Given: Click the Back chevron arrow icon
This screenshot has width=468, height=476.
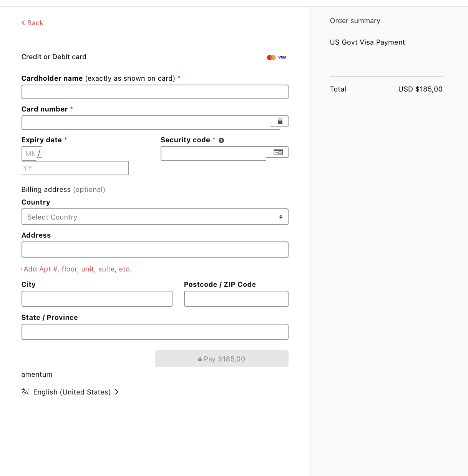Looking at the screenshot, I should point(23,23).
